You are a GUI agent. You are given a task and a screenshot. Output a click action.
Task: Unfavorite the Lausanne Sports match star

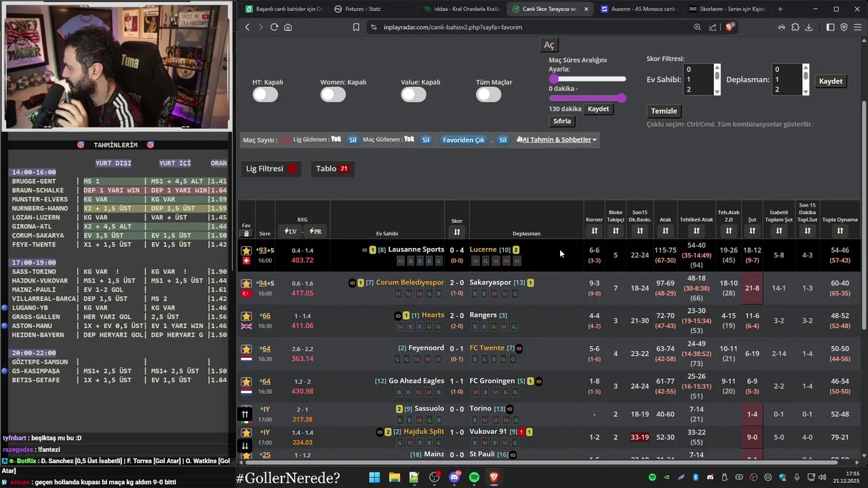click(x=246, y=250)
